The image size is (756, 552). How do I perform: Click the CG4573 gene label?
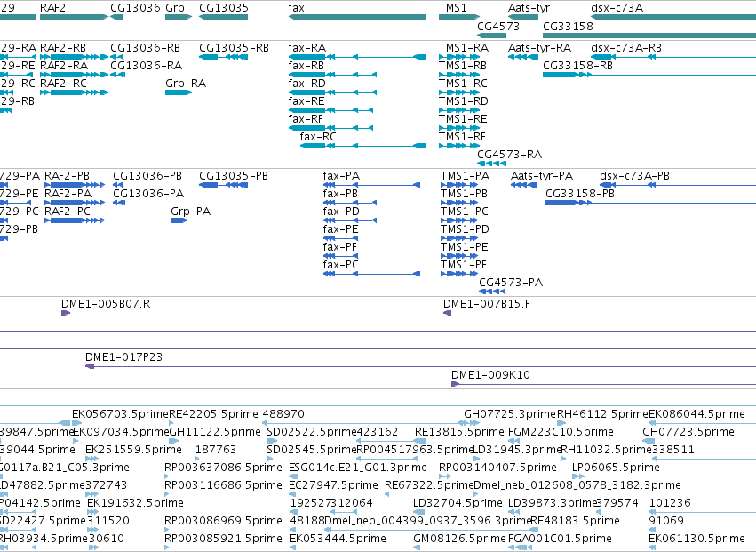tap(498, 26)
